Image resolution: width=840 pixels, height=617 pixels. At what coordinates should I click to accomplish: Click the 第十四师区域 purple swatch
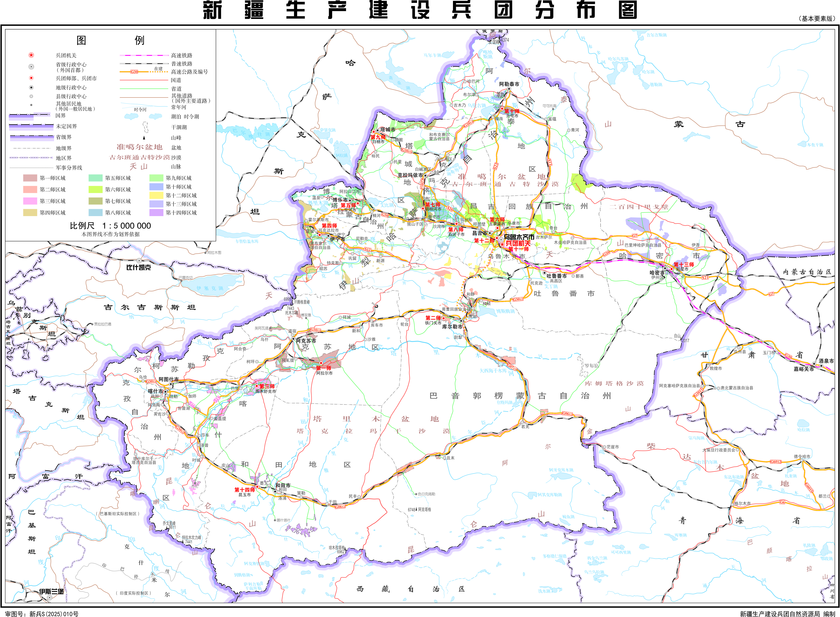(x=156, y=213)
